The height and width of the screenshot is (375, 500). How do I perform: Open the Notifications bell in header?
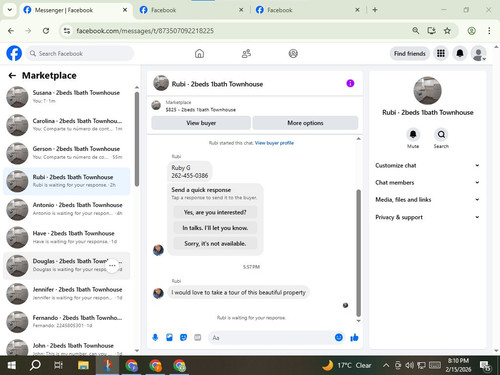tap(460, 53)
